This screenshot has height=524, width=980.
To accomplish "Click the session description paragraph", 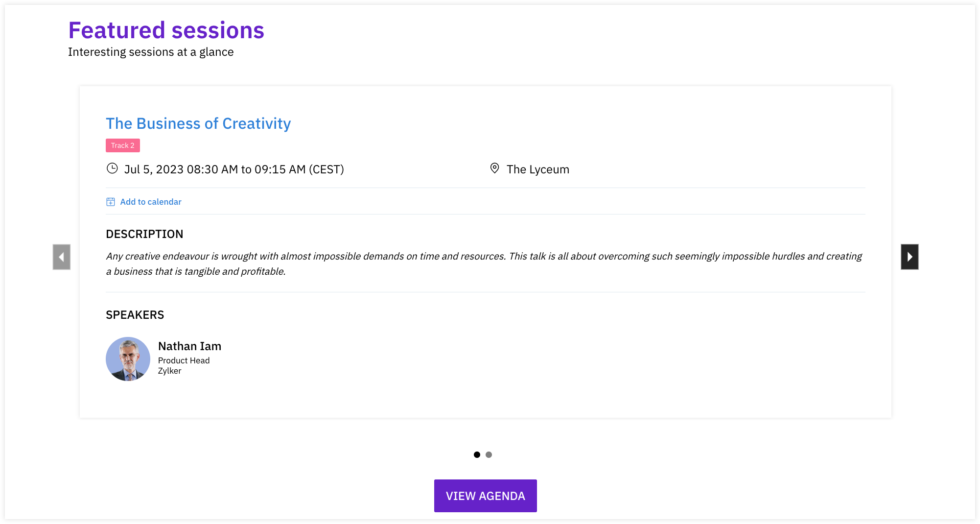I will tap(484, 263).
